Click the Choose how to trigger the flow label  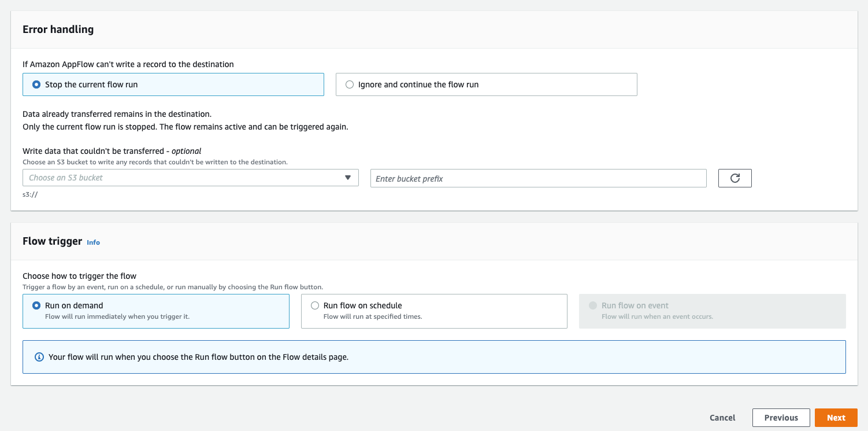[x=79, y=276]
